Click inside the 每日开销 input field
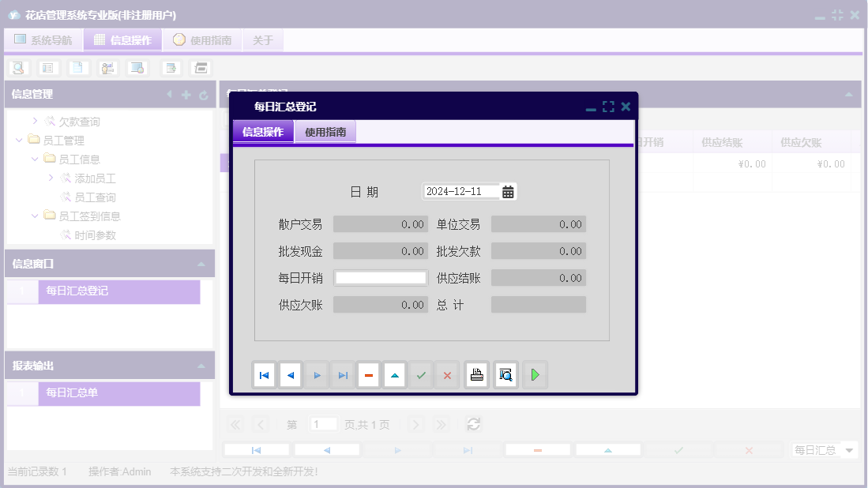Screen dimensions: 868x488 (x=381, y=277)
